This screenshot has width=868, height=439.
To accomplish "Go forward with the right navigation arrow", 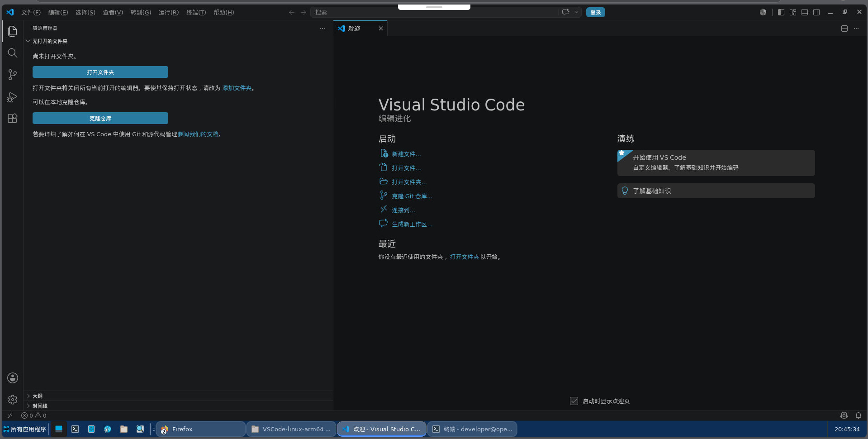I will pyautogui.click(x=304, y=12).
